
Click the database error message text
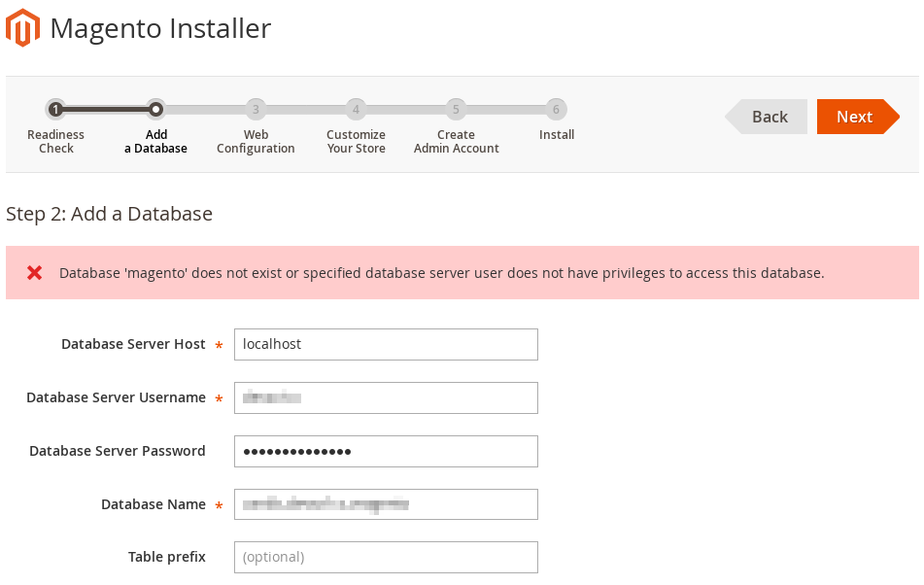[x=441, y=273]
